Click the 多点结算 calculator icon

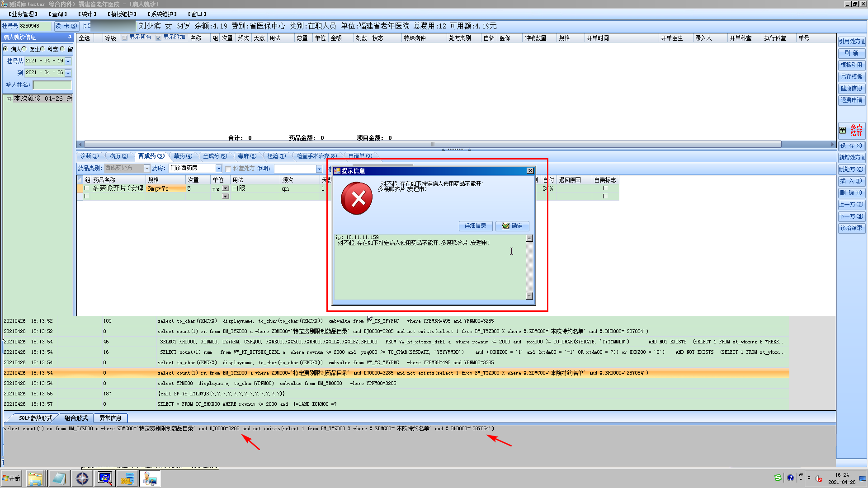point(843,130)
